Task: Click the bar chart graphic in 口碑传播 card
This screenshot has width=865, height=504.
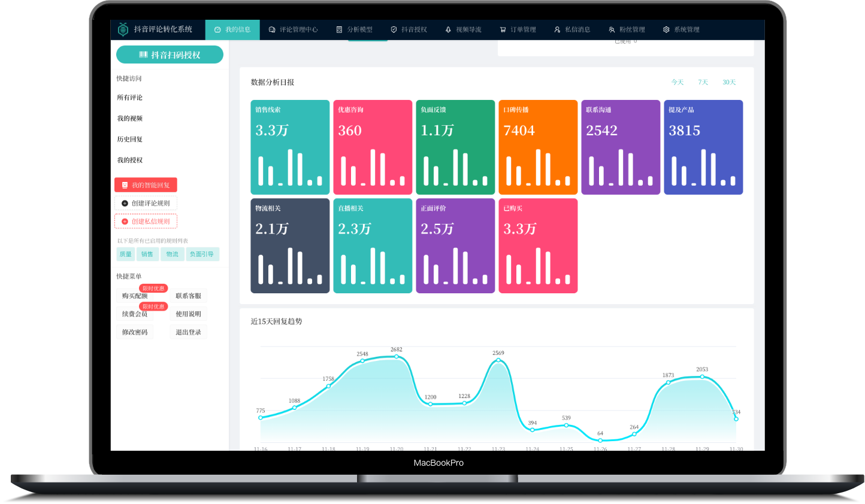Action: point(538,167)
